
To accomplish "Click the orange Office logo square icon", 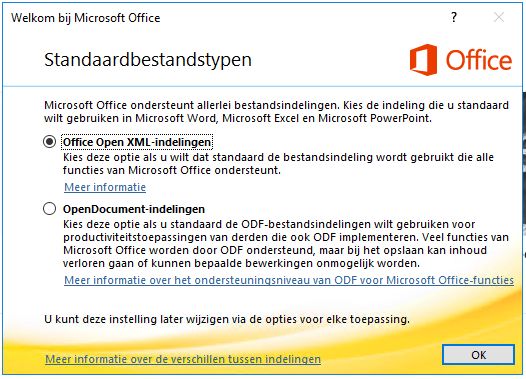I will (423, 60).
